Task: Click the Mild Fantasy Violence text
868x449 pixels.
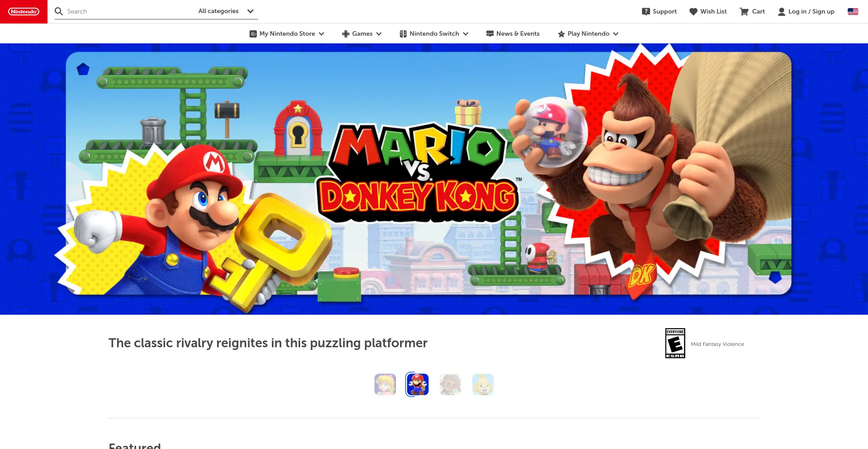Action: [x=717, y=344]
